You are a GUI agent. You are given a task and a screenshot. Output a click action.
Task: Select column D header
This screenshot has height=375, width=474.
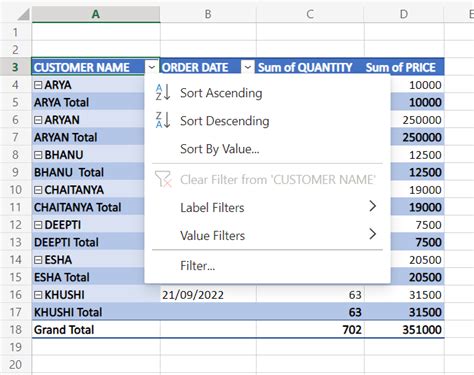click(x=404, y=14)
